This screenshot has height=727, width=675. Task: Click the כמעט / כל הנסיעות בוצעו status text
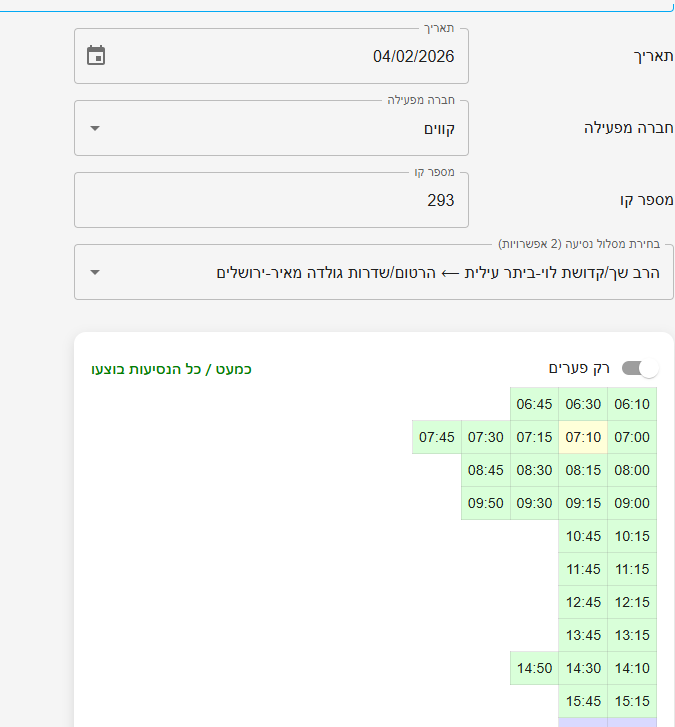point(171,369)
